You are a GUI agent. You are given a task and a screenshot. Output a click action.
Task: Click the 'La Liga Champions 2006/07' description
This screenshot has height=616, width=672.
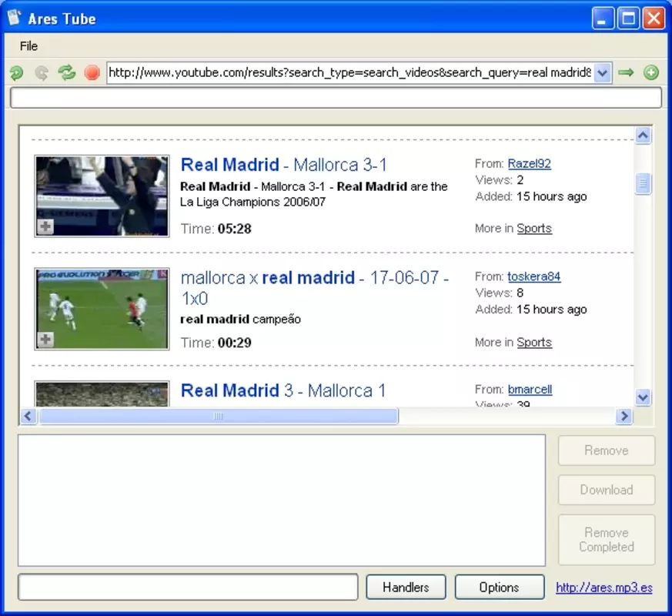tap(252, 202)
